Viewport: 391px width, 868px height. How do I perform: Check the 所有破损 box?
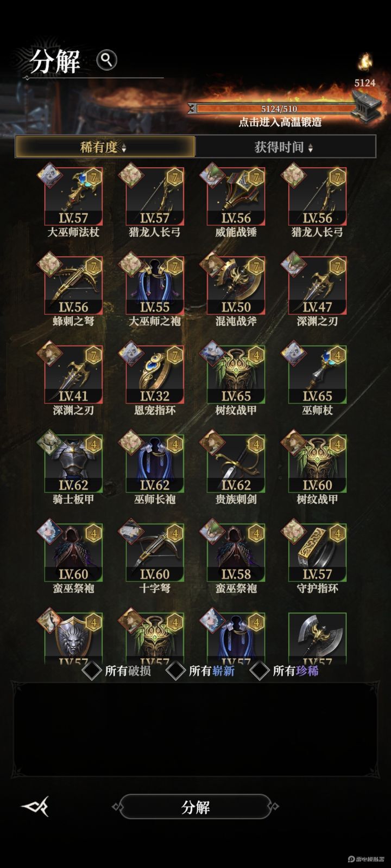(92, 671)
